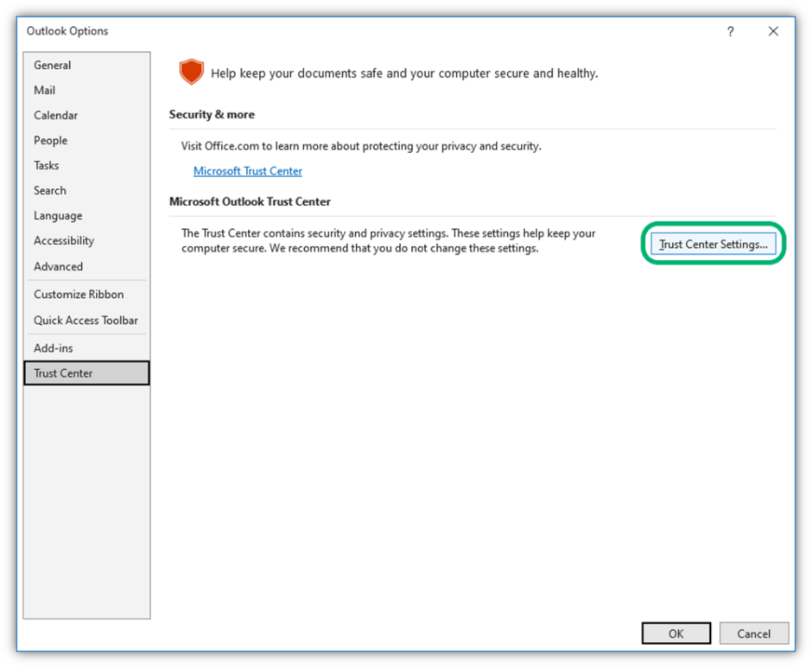Screen dimensions: 812x668
Task: Select the Calendar options section
Action: [x=55, y=115]
